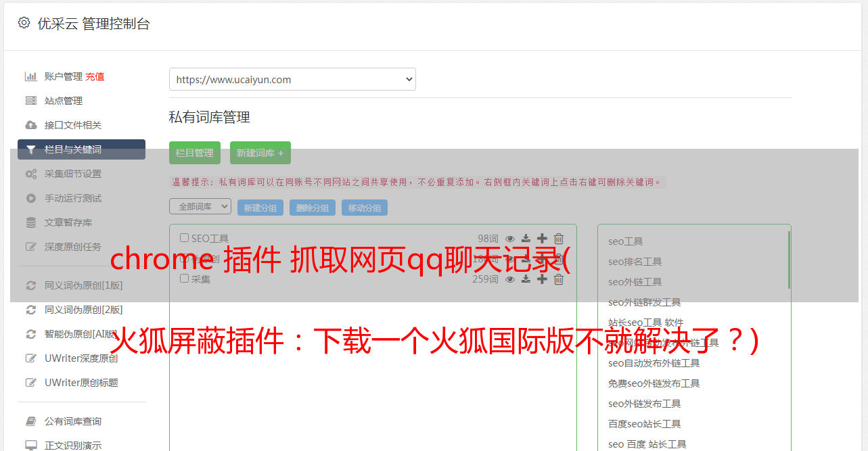Click the keyword list vertical scrollbar

[789, 260]
